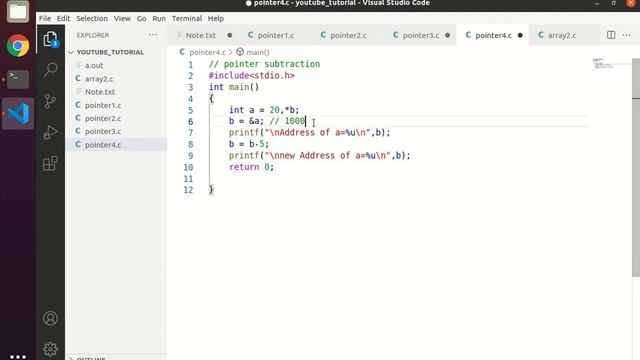The height and width of the screenshot is (360, 640).
Task: Open the Terminal menu
Action: click(187, 18)
